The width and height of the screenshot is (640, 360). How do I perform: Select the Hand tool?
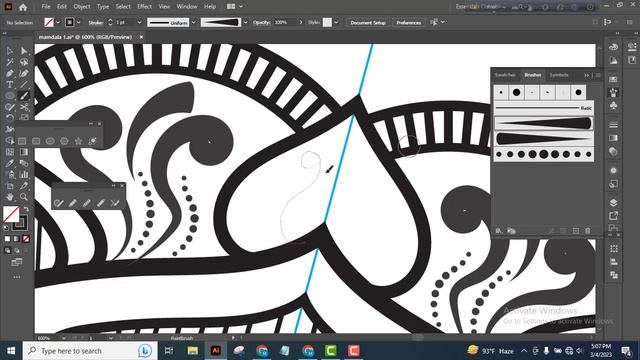coord(10,197)
